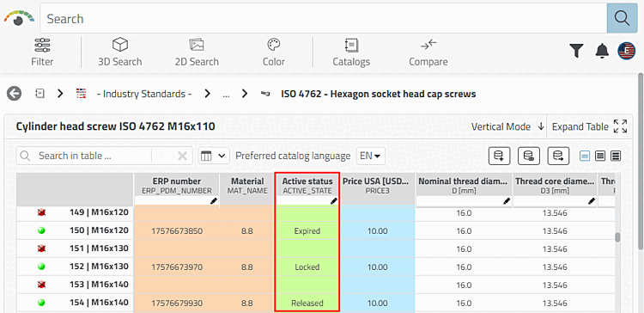644x313 pixels.
Task: Edit filter for Nominal thread diameter
Action: tap(507, 200)
